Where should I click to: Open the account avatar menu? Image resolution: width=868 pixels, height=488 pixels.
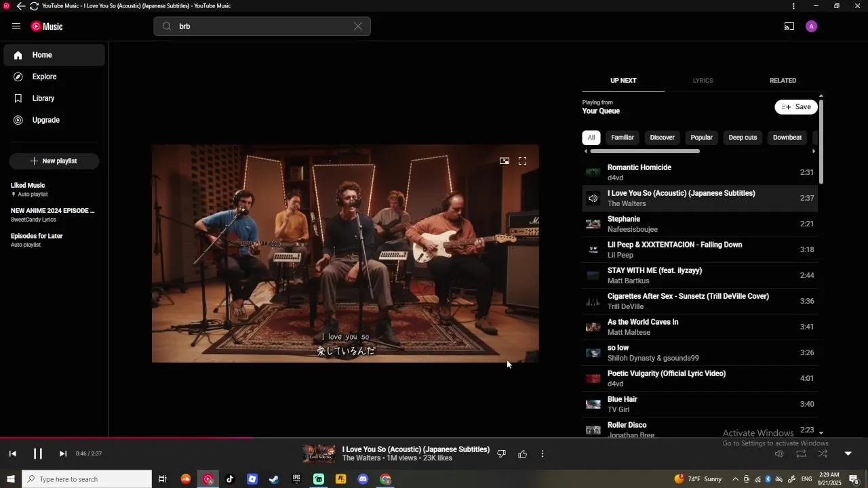[812, 26]
